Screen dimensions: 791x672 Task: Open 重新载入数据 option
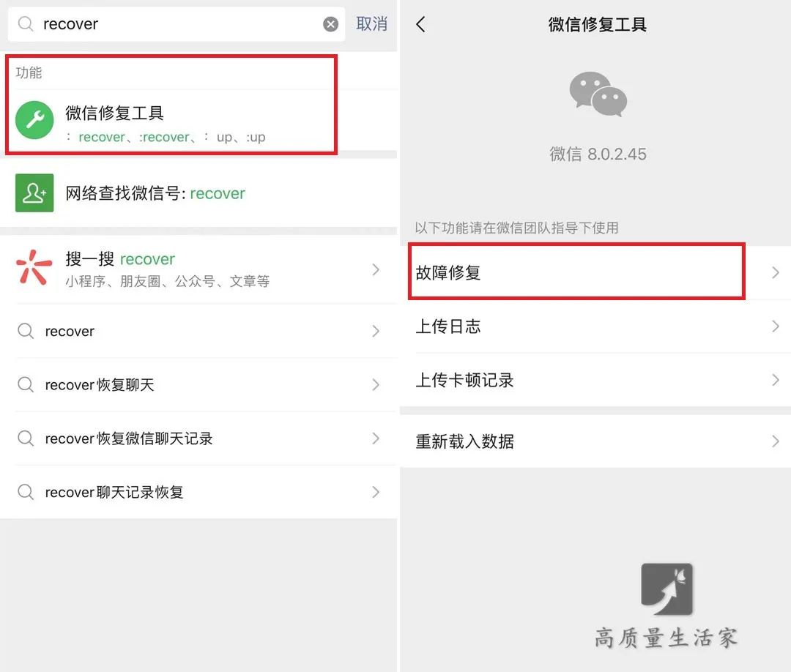(x=595, y=441)
